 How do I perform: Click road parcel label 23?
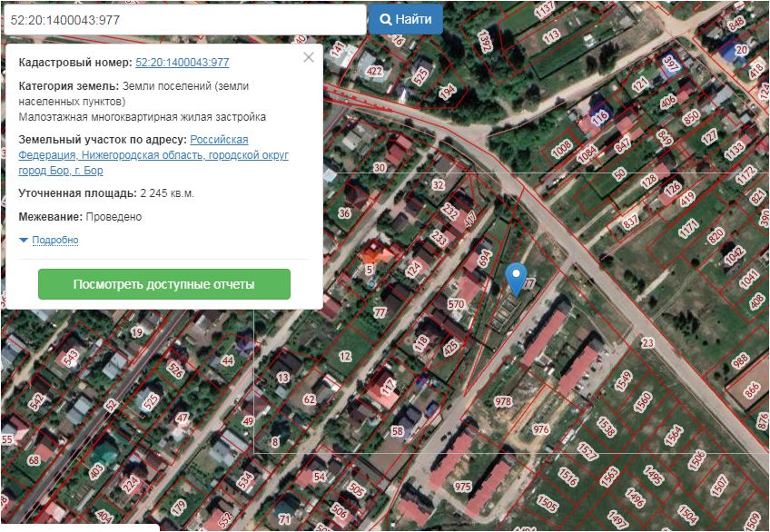[x=647, y=342]
